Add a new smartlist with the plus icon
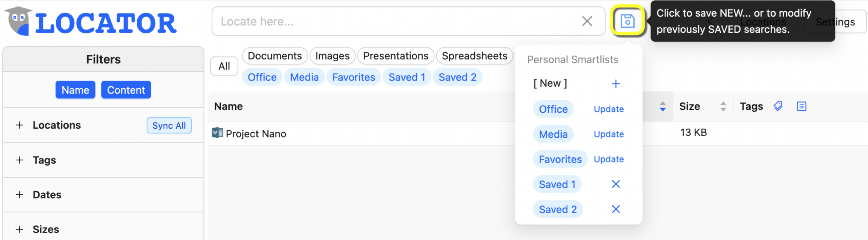 616,84
